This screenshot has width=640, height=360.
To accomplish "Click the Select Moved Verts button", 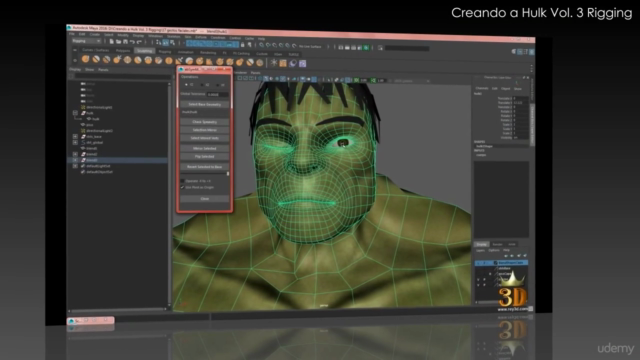I will coord(204,138).
